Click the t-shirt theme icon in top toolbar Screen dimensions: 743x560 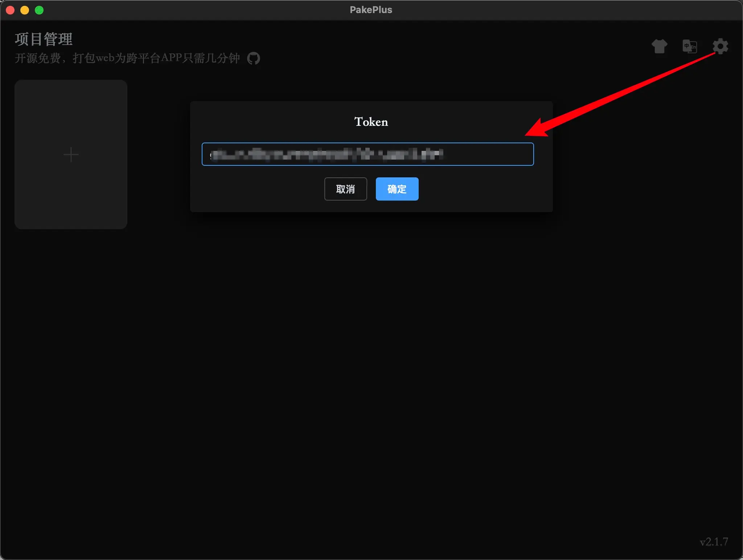point(659,46)
